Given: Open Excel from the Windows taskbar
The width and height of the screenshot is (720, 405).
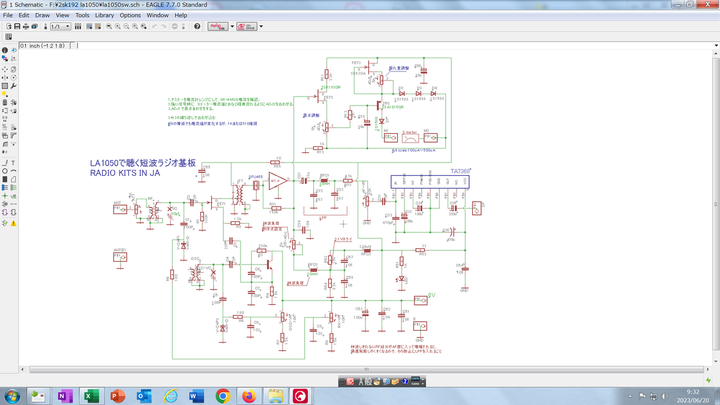Looking at the screenshot, I should pos(90,396).
